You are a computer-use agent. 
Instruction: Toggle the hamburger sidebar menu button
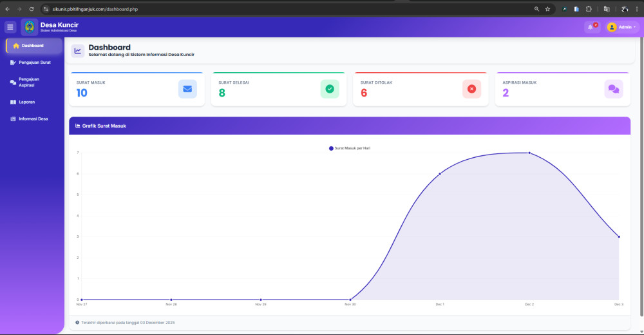(10, 27)
